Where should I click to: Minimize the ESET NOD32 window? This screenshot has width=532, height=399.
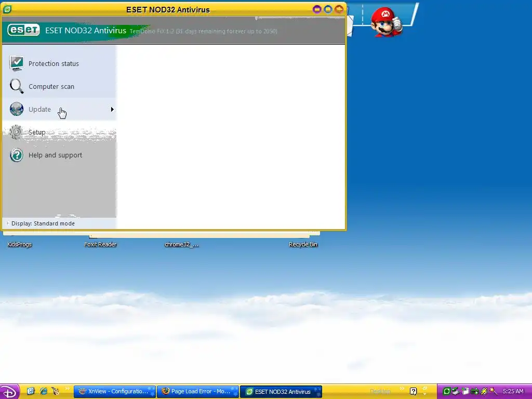(x=317, y=9)
